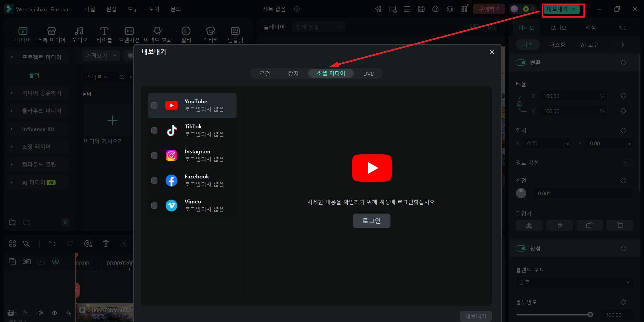Viewport: 644px width, 322px height.
Task: Toggle track visibility eye icon in timeline
Action: pos(55,313)
